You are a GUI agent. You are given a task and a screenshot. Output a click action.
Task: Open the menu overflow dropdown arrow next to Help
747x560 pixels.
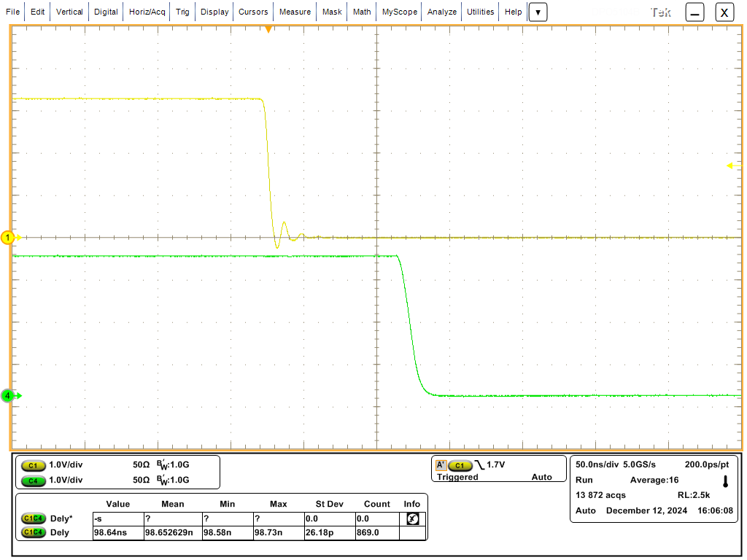[x=538, y=12]
